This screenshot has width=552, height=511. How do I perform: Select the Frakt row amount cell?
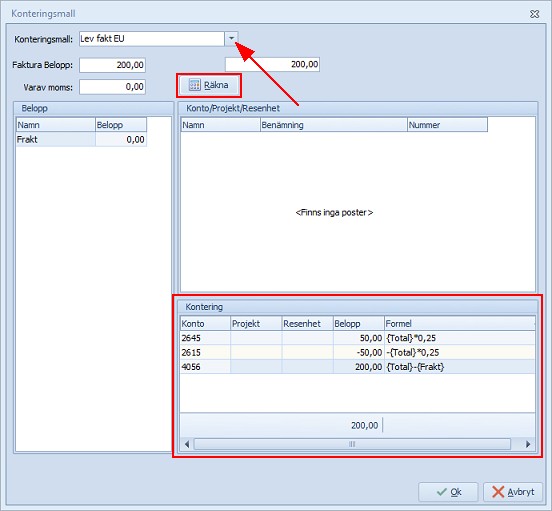(x=121, y=139)
